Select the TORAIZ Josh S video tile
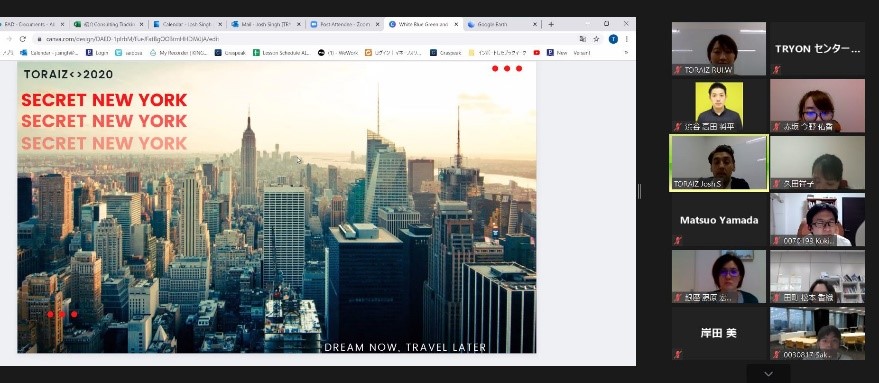 719,163
